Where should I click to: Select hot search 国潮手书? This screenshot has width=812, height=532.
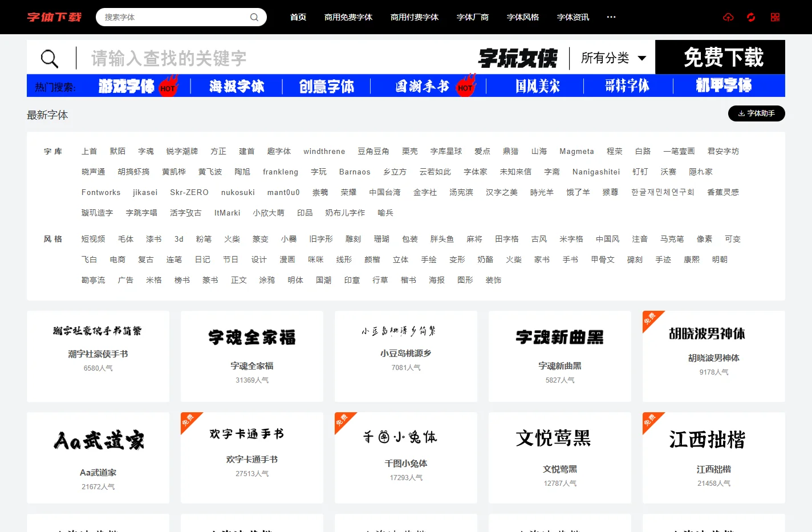click(x=423, y=86)
